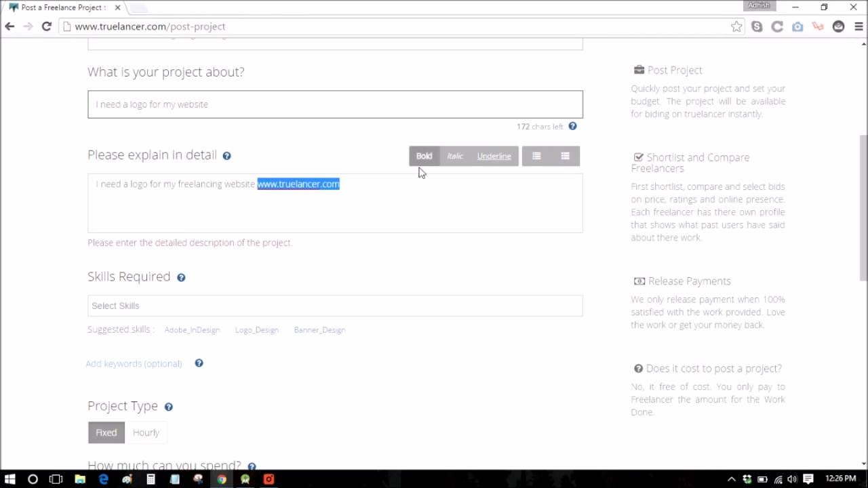Click the page vertical scrollbar
The width and height of the screenshot is (868, 488).
[x=863, y=207]
